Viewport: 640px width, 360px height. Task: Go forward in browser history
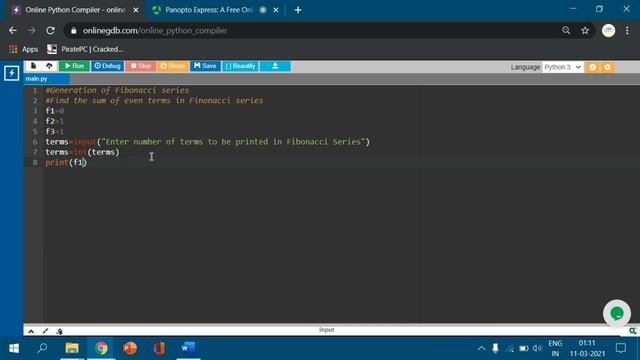point(31,31)
